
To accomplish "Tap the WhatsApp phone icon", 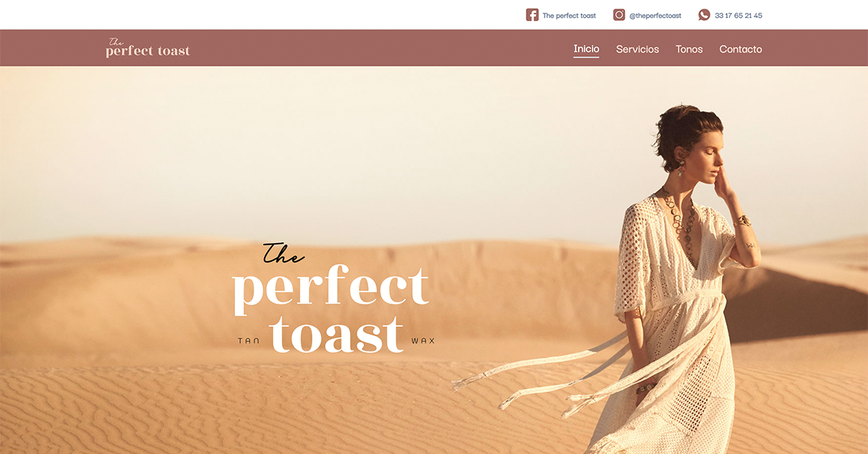I will [705, 14].
